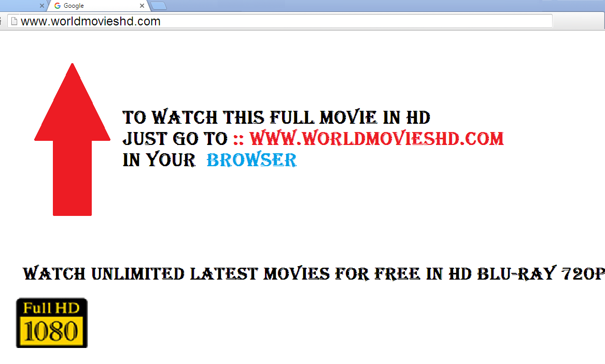Open a new tab with the tab button
This screenshot has height=364, width=605.
tap(158, 6)
